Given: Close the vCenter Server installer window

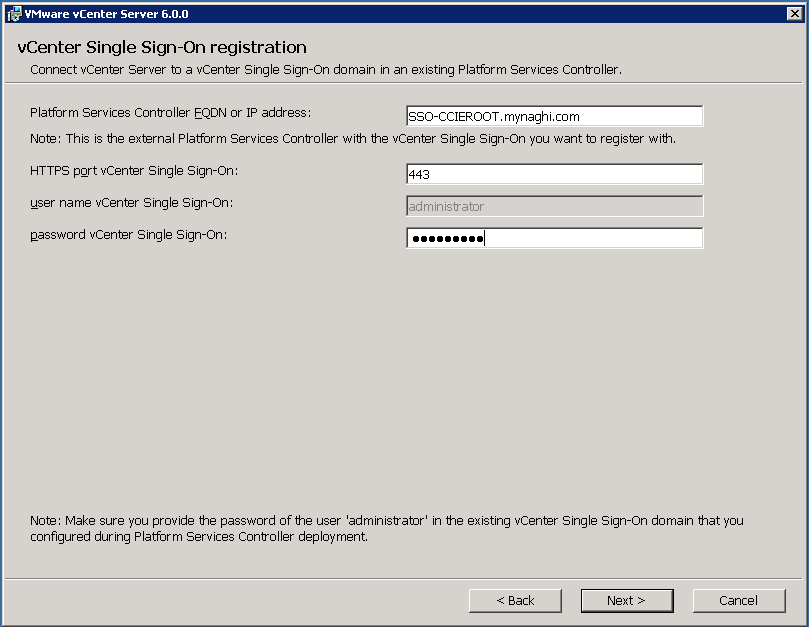Looking at the screenshot, I should pos(793,13).
